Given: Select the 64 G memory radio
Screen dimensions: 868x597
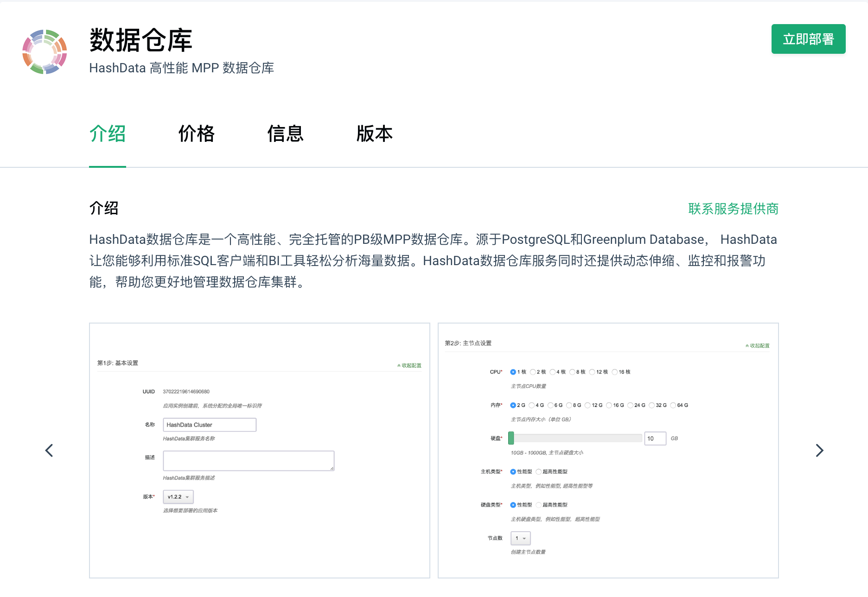Looking at the screenshot, I should 673,405.
